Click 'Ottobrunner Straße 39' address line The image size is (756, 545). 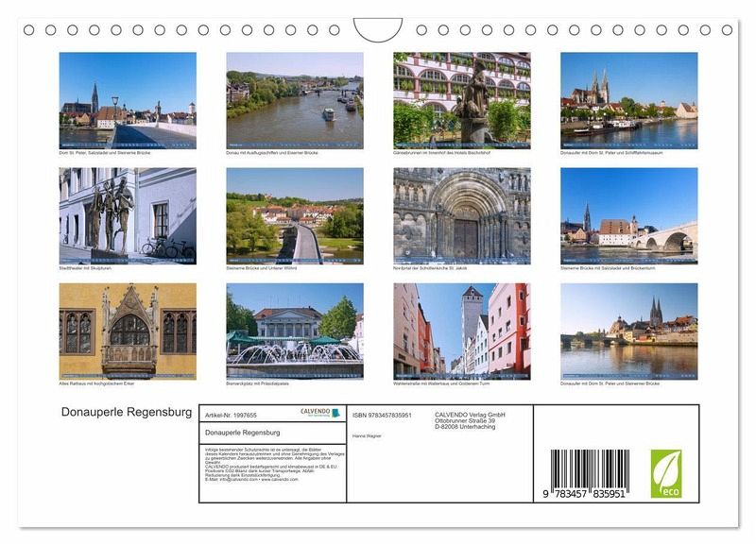click(x=465, y=420)
